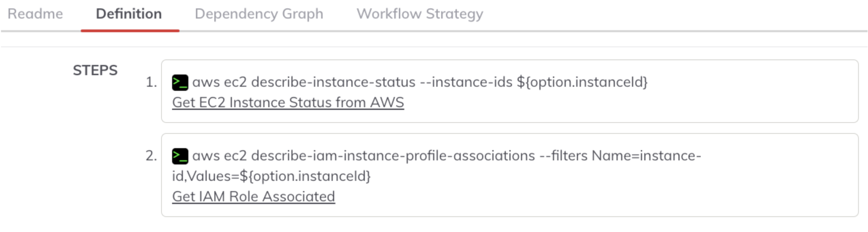Open the Workflow Strategy tab

coord(420,14)
